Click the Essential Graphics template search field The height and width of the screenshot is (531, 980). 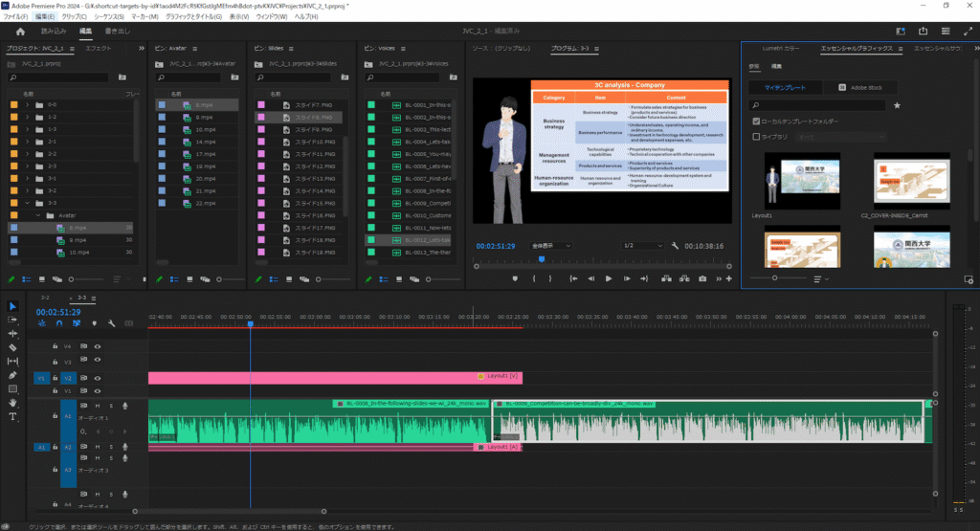[x=819, y=105]
